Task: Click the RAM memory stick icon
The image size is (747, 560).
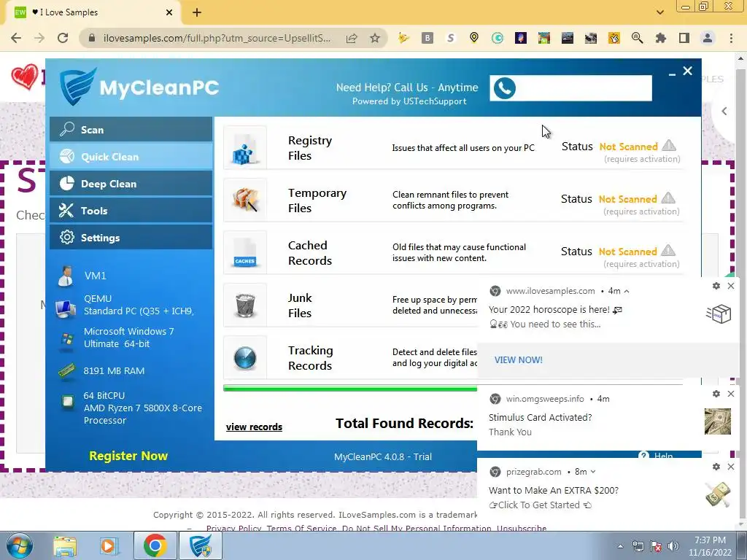Action: (66, 370)
